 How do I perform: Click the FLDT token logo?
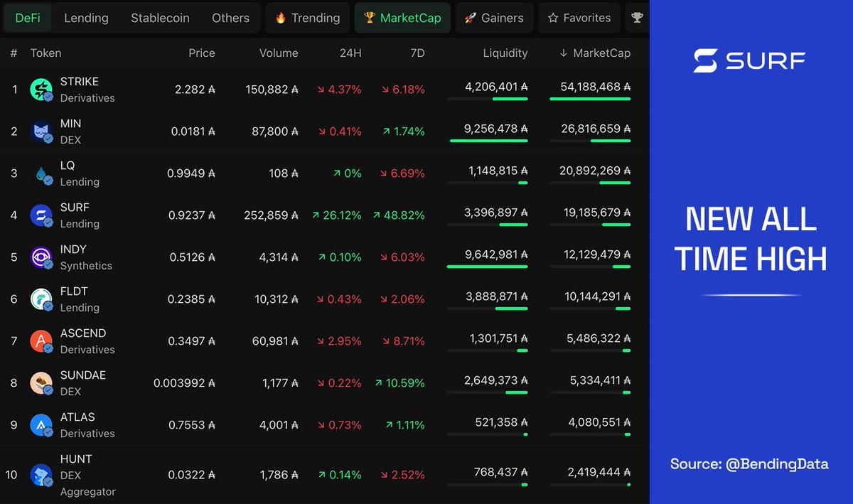[x=41, y=299]
